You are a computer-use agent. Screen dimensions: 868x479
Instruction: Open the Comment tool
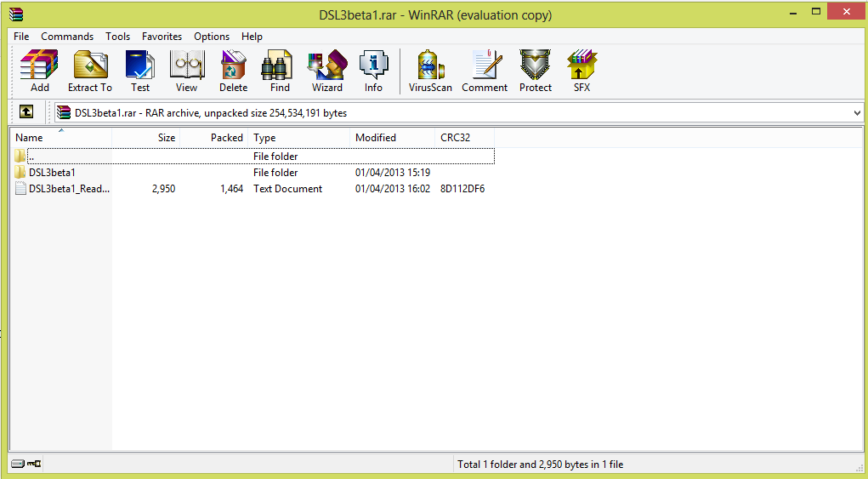[x=485, y=71]
